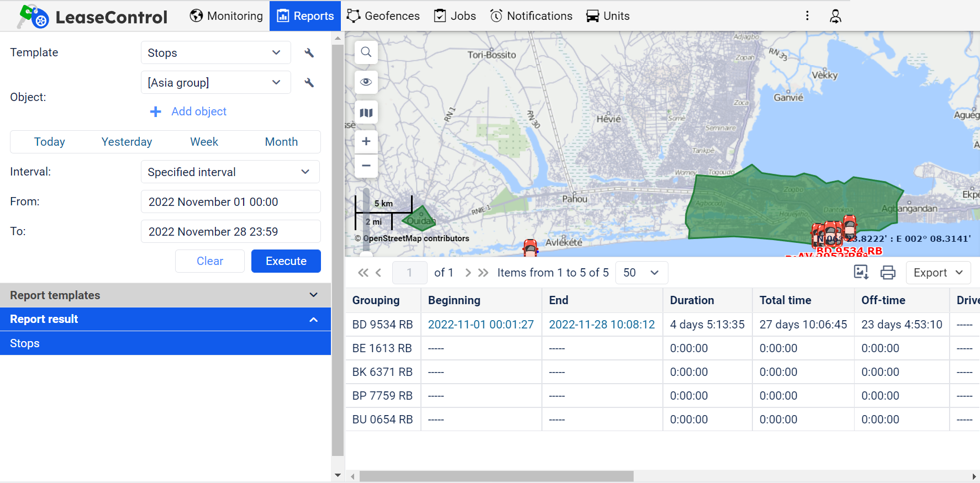Click wrench icon next to Asia group
The image size is (980, 483).
(309, 83)
